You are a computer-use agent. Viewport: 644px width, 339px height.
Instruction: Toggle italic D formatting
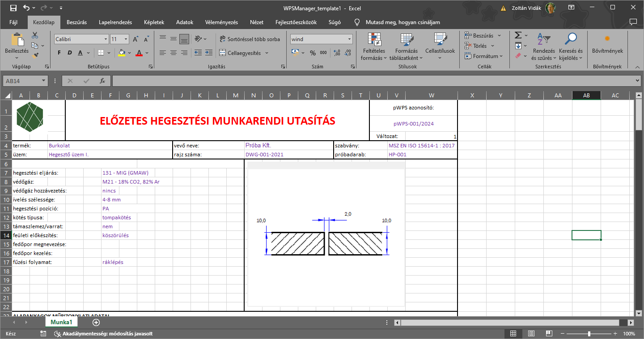pos(70,53)
